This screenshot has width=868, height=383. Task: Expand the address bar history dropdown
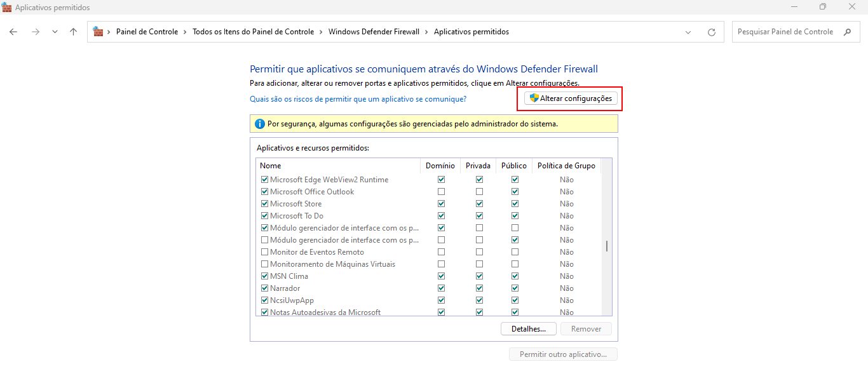pos(688,32)
